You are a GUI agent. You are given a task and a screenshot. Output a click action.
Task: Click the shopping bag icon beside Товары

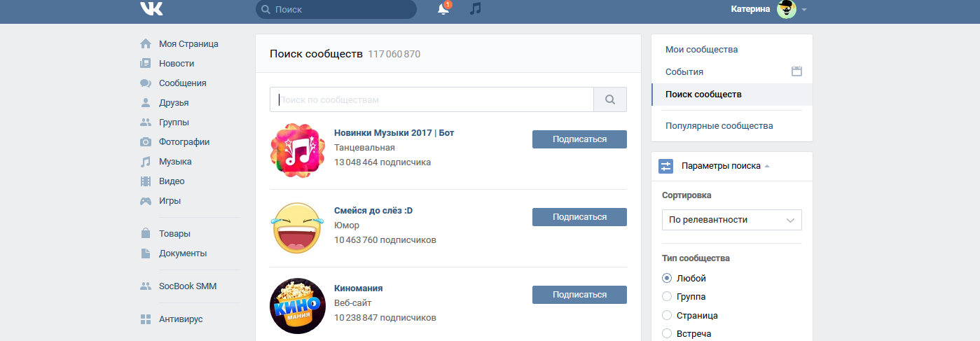point(146,233)
